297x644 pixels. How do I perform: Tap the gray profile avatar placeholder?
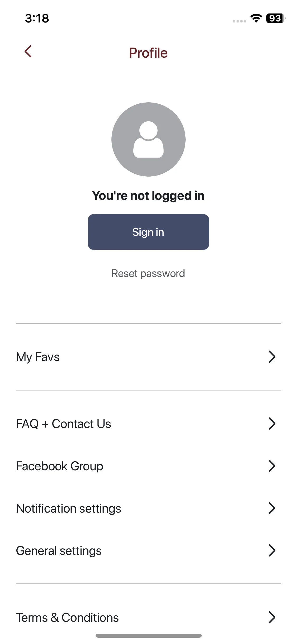click(148, 139)
